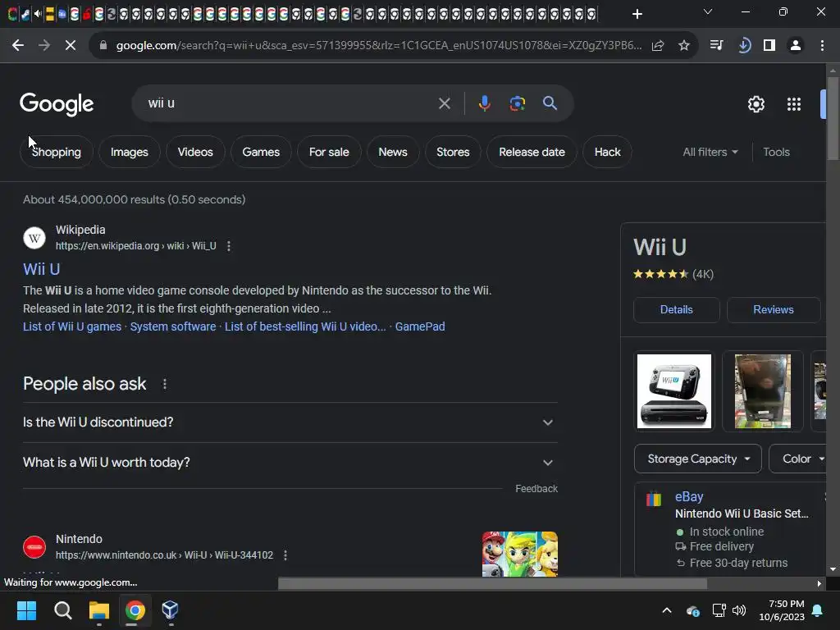
Task: Select the Games filter chip
Action: click(261, 152)
